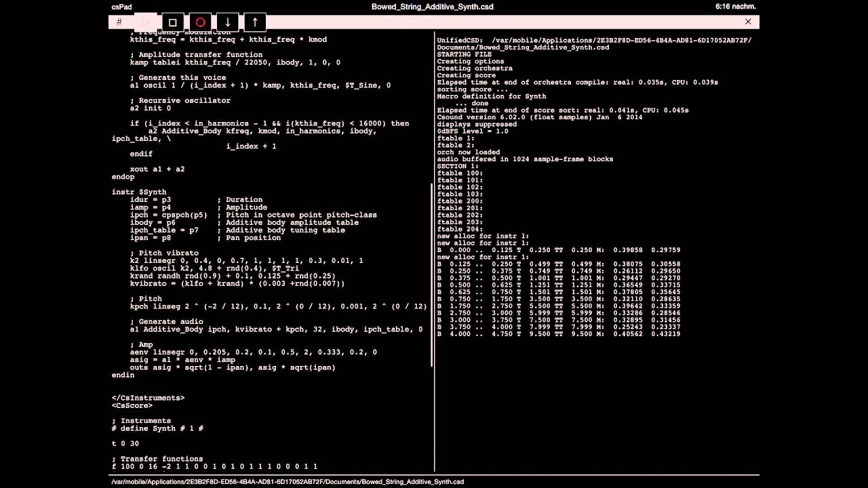Click the clock showing 6:16 nachm.

coord(735,7)
